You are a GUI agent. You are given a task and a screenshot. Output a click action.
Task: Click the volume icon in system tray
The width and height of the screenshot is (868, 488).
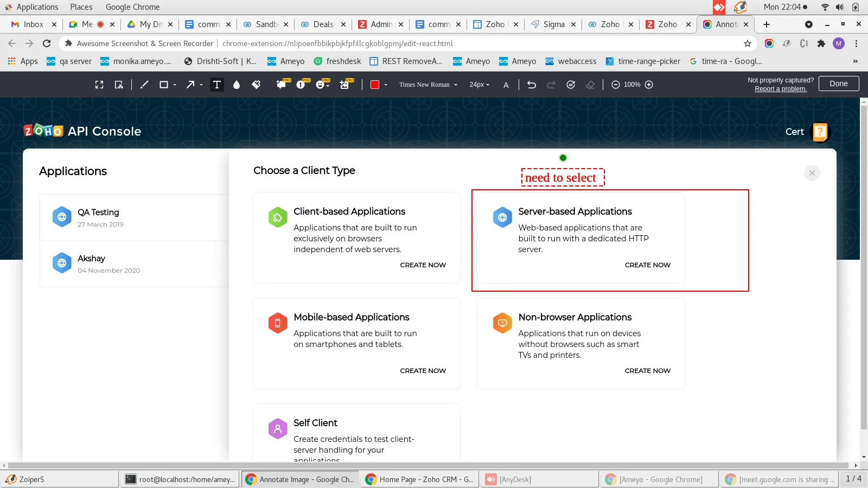(x=840, y=7)
